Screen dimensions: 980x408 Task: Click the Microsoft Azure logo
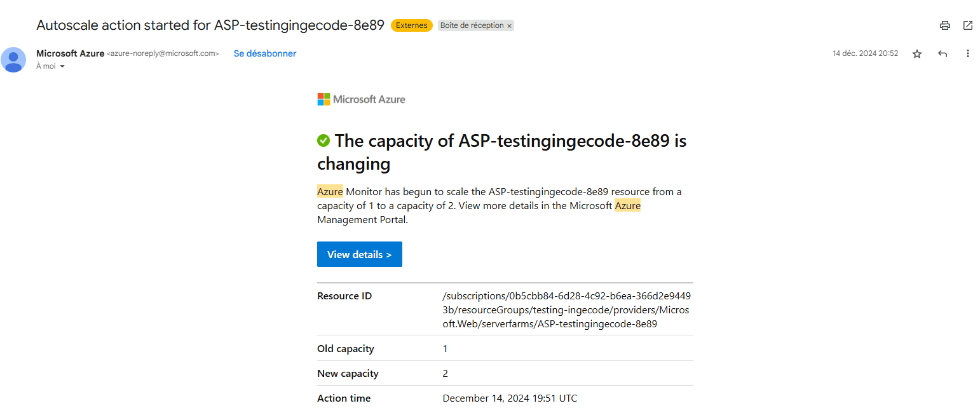(x=361, y=99)
